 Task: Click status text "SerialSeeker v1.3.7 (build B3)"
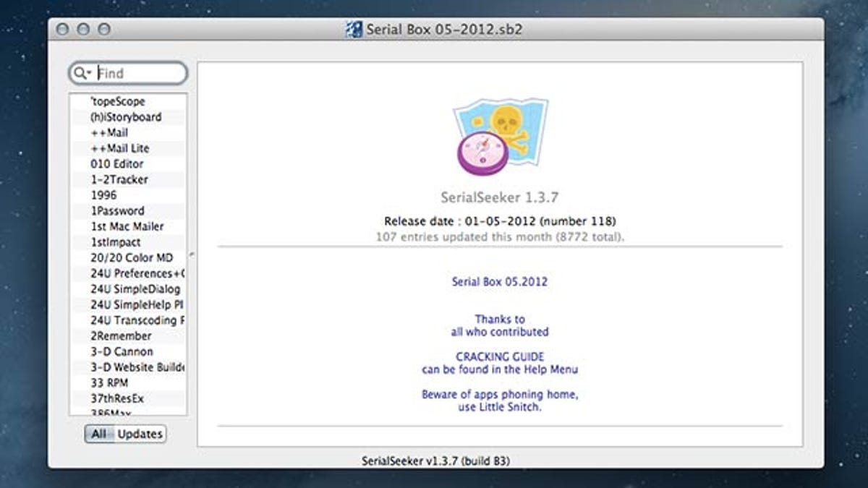tap(435, 460)
